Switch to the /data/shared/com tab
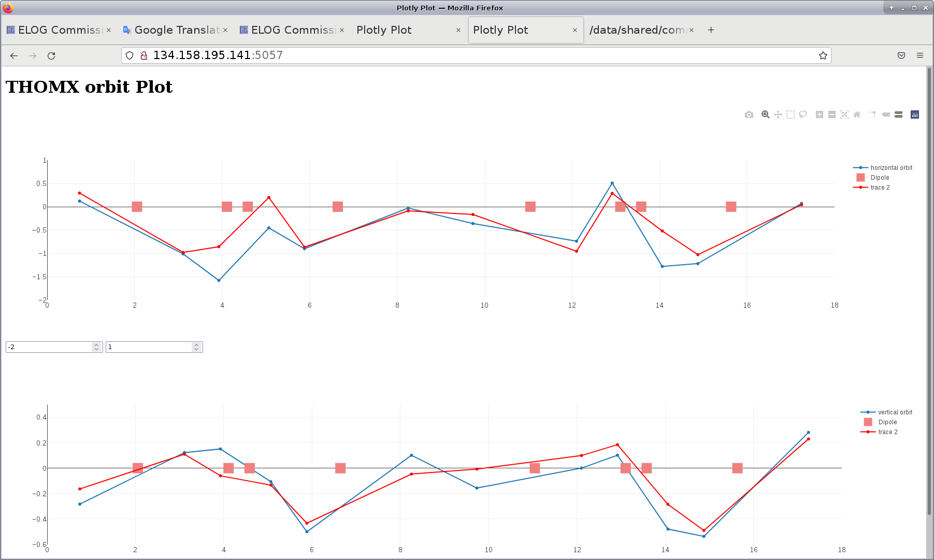This screenshot has width=934, height=560. pyautogui.click(x=637, y=30)
